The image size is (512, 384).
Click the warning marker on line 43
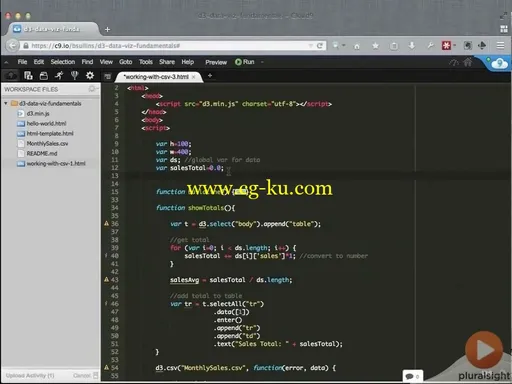click(107, 279)
